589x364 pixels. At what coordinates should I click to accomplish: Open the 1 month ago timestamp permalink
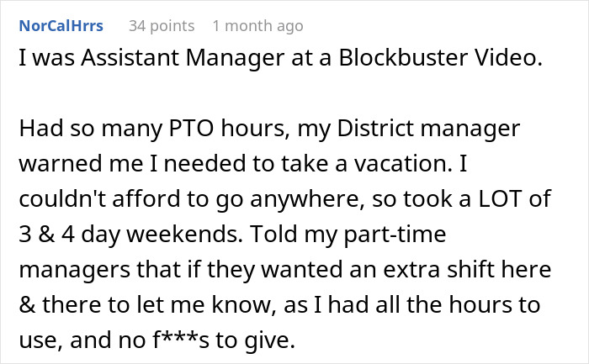tap(257, 26)
